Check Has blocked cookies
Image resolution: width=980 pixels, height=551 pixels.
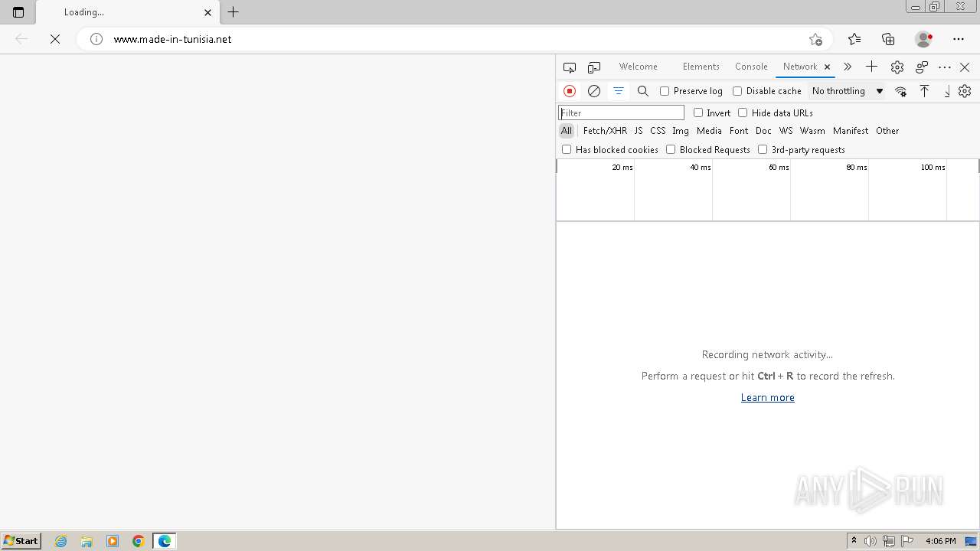coord(567,149)
